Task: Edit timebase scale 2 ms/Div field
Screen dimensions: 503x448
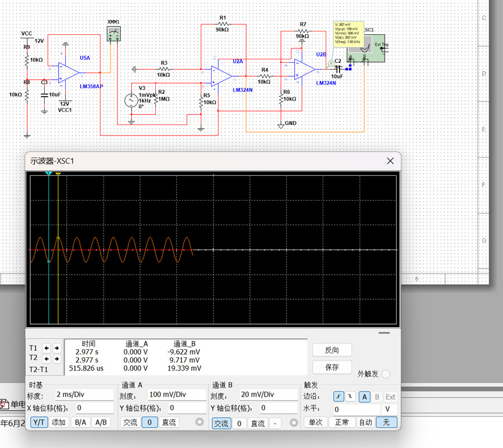Action: [84, 394]
